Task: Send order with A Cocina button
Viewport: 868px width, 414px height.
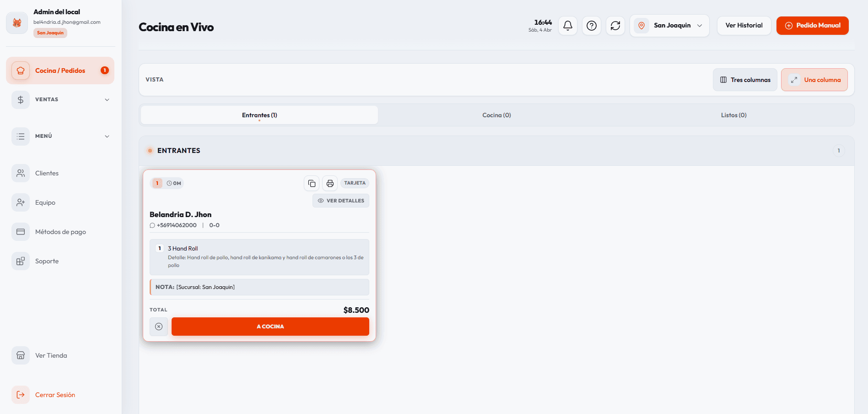Action: tap(270, 327)
